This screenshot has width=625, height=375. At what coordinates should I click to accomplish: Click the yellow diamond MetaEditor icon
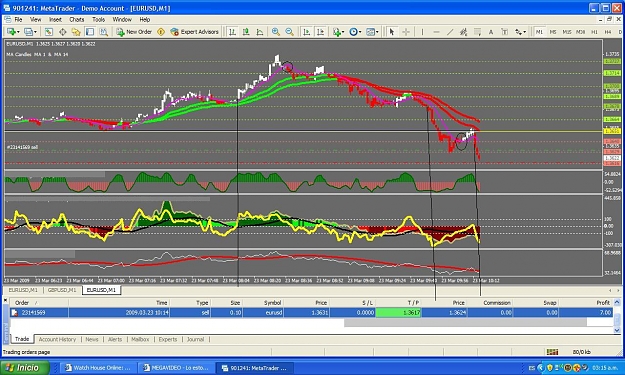tap(161, 32)
